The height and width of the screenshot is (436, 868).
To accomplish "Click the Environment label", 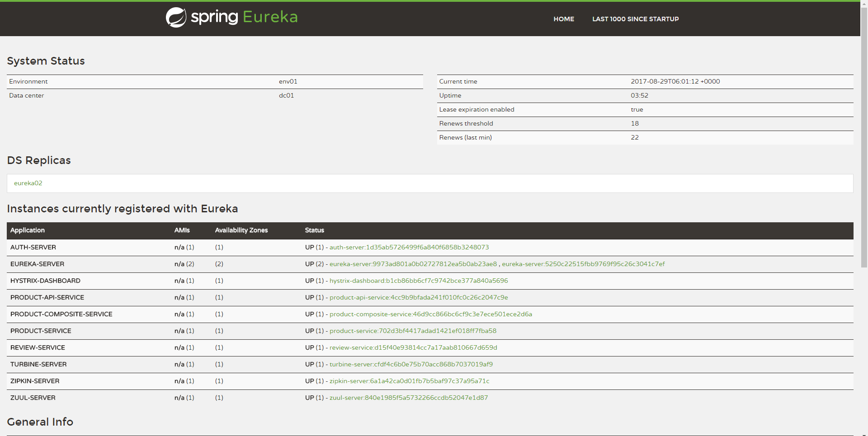I will 28,81.
